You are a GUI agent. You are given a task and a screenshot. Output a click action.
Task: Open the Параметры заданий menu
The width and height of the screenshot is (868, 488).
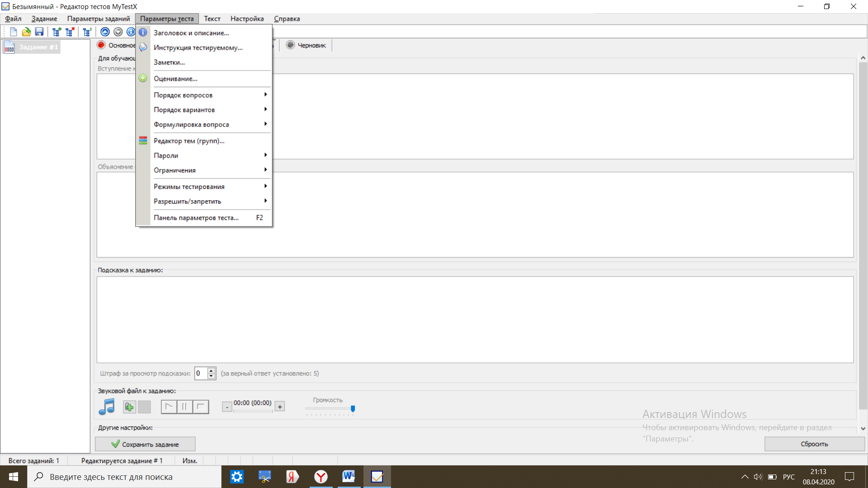[x=99, y=19]
